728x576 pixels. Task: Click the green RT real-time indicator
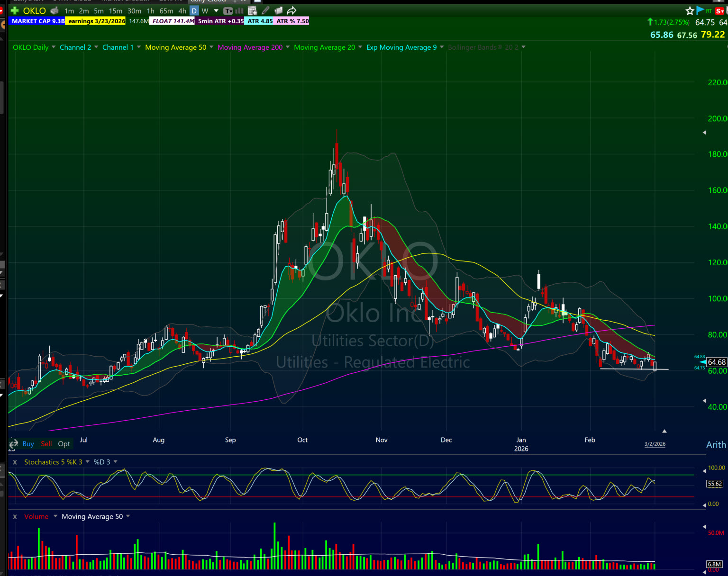click(709, 11)
